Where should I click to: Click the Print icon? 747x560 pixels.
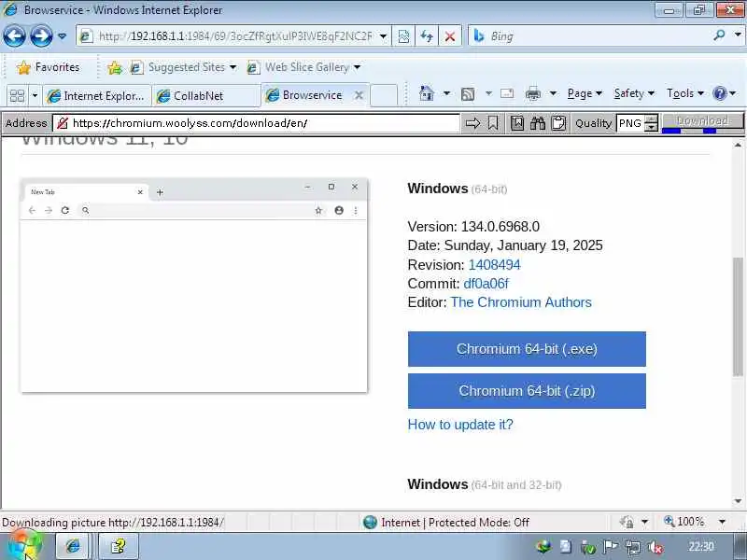point(533,94)
